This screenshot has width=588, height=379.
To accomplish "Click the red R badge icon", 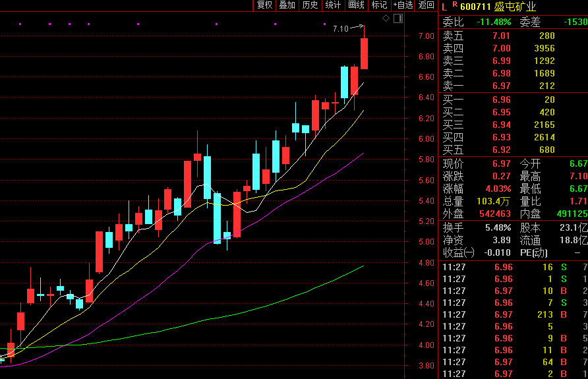I will 454,5.
